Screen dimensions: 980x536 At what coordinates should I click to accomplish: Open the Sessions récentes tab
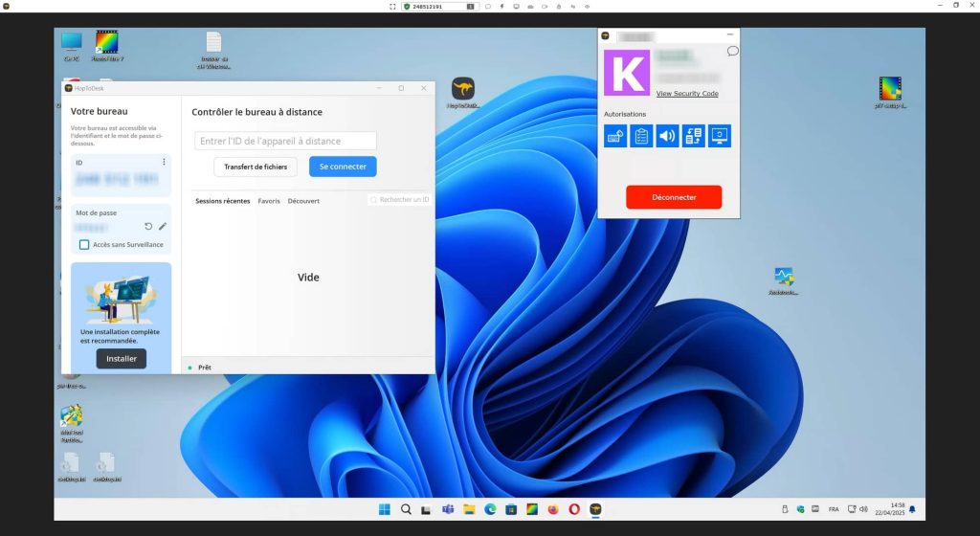[x=222, y=201]
